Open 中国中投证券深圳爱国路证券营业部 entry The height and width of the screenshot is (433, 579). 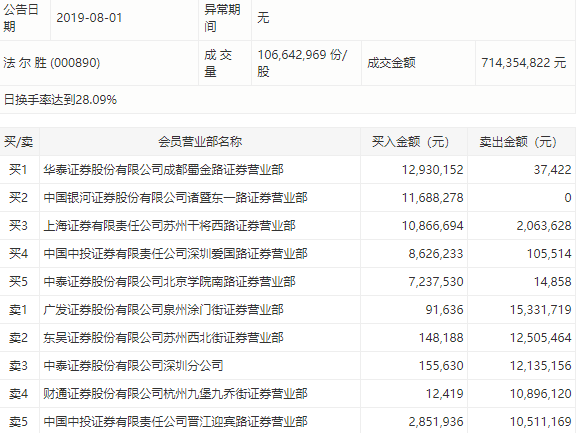[x=175, y=254]
